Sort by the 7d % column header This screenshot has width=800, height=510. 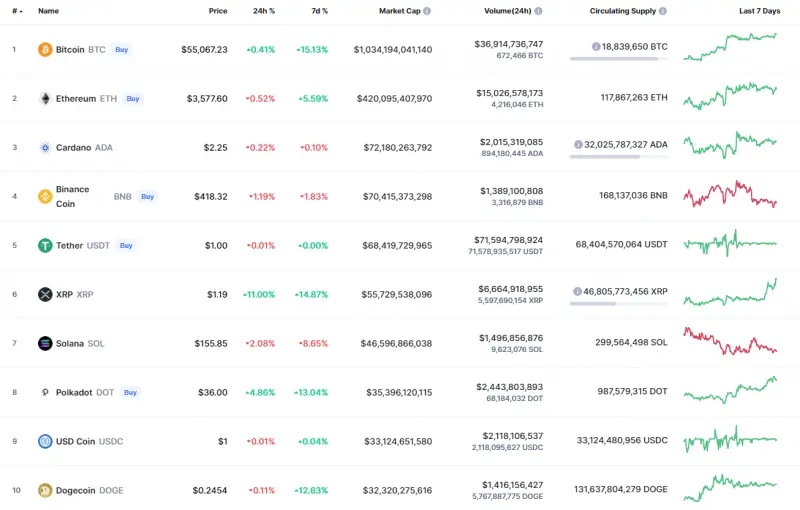click(x=318, y=11)
